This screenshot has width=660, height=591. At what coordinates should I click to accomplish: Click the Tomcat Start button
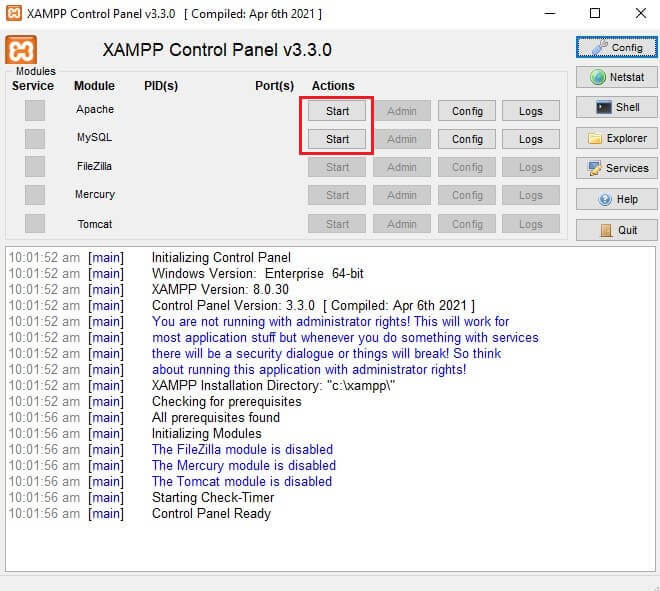tap(337, 224)
